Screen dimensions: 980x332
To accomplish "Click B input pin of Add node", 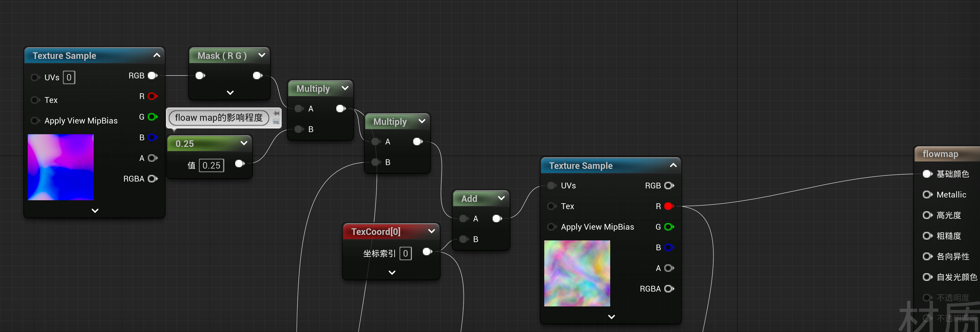I will click(x=464, y=239).
